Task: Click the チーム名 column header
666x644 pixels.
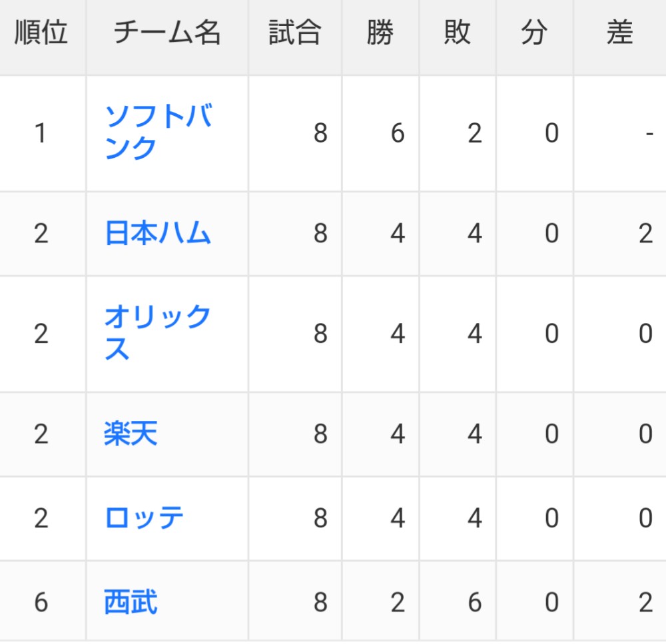Action: click(x=166, y=33)
